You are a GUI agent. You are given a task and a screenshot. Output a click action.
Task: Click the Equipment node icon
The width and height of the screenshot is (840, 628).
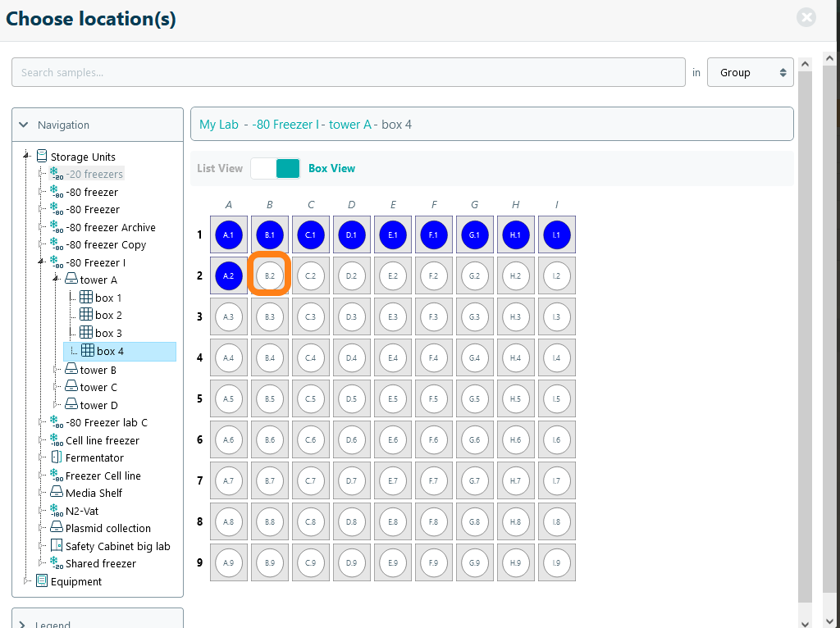point(42,581)
